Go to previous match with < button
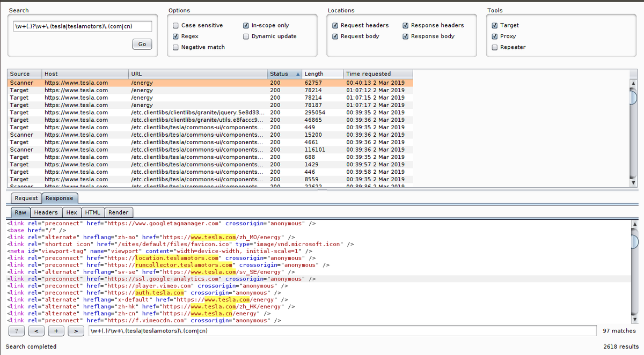The height and width of the screenshot is (355, 644). 36,331
